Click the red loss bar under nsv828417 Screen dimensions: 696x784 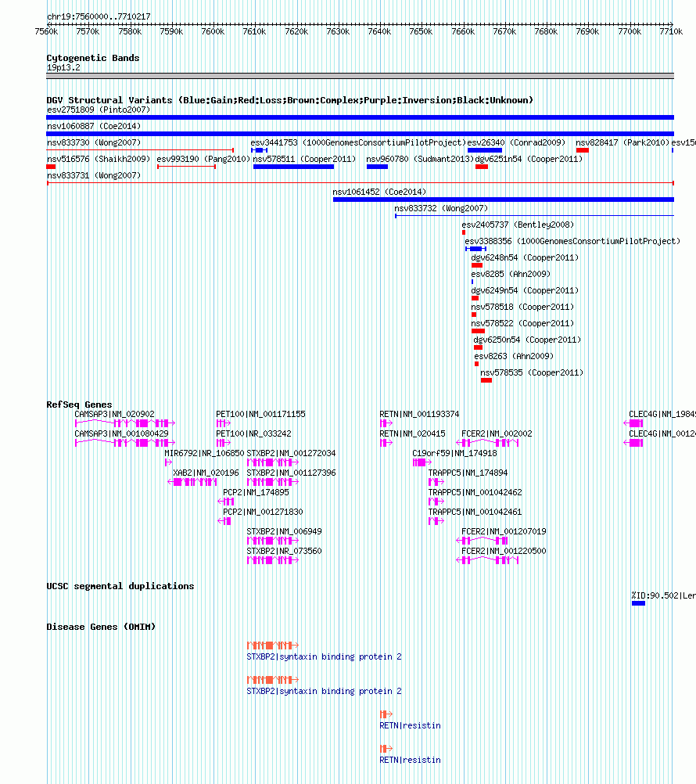pyautogui.click(x=582, y=150)
